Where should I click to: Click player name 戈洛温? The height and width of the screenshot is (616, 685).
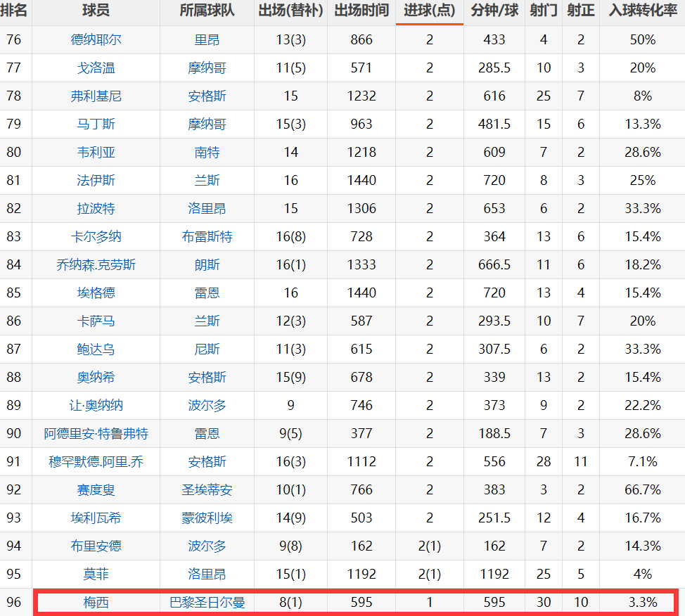click(96, 68)
